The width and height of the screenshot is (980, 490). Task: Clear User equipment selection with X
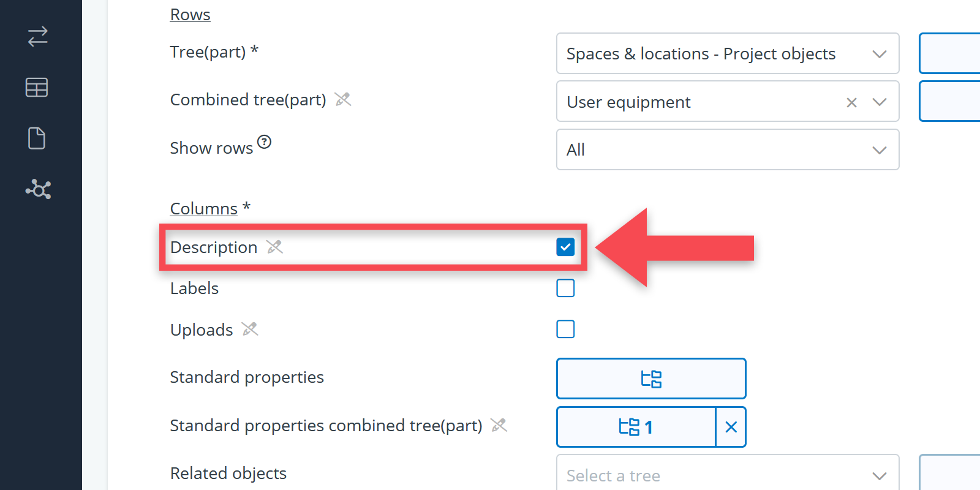(x=851, y=102)
